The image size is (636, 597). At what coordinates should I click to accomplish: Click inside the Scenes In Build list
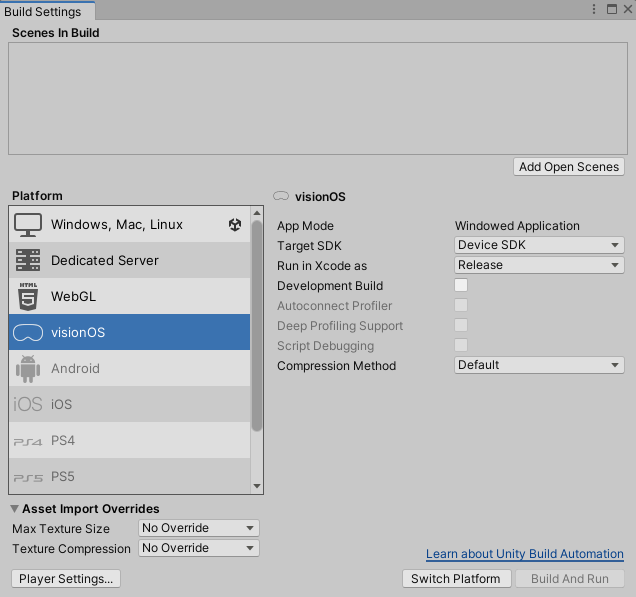(318, 99)
